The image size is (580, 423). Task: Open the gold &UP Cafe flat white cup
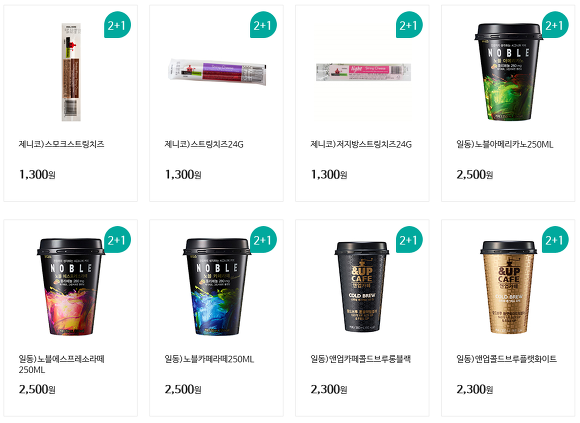(x=508, y=287)
